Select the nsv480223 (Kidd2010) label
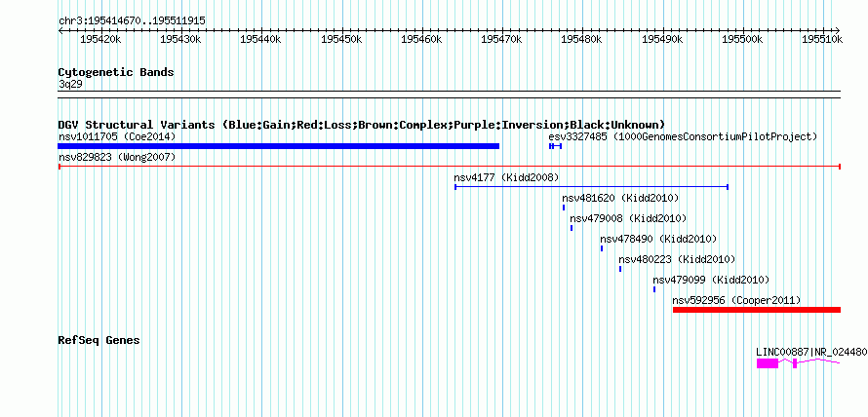 tap(677, 259)
